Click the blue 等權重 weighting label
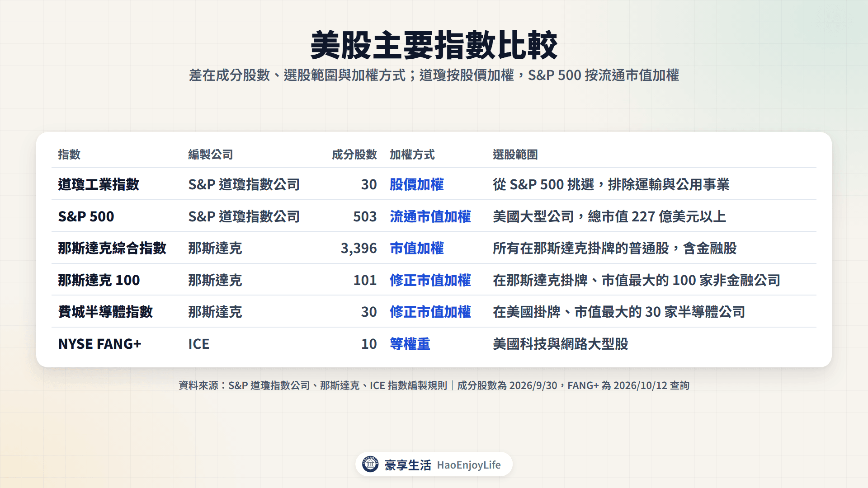The height and width of the screenshot is (488, 868). (x=410, y=344)
